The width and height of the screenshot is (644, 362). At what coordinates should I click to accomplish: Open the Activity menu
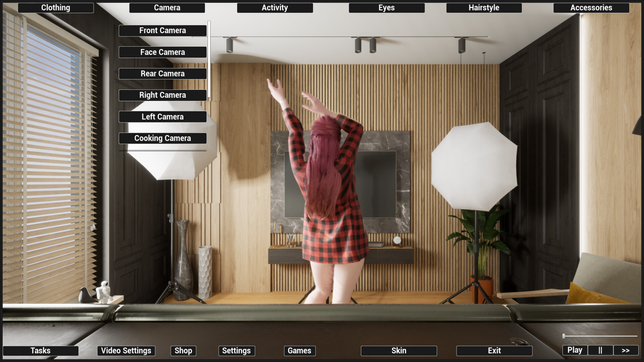(x=275, y=8)
